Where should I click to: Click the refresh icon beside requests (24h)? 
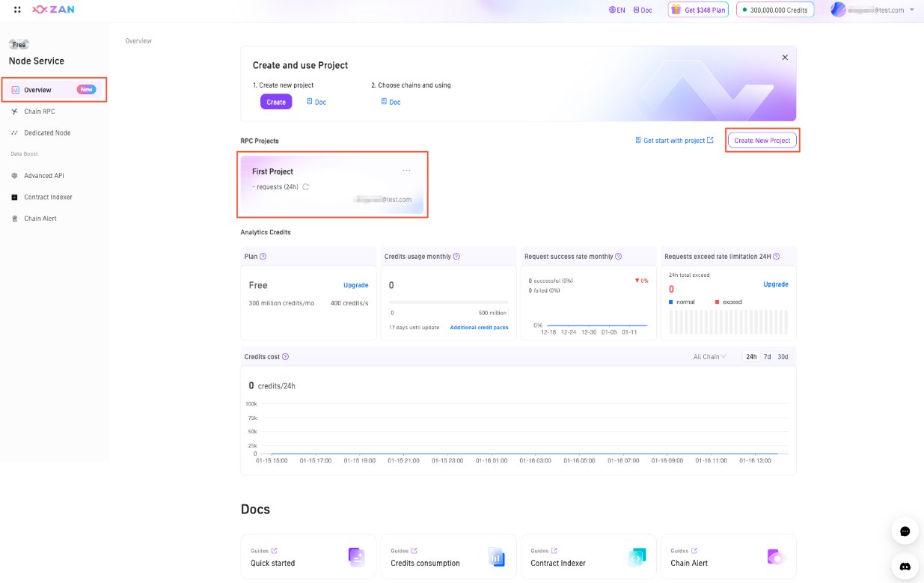point(306,187)
